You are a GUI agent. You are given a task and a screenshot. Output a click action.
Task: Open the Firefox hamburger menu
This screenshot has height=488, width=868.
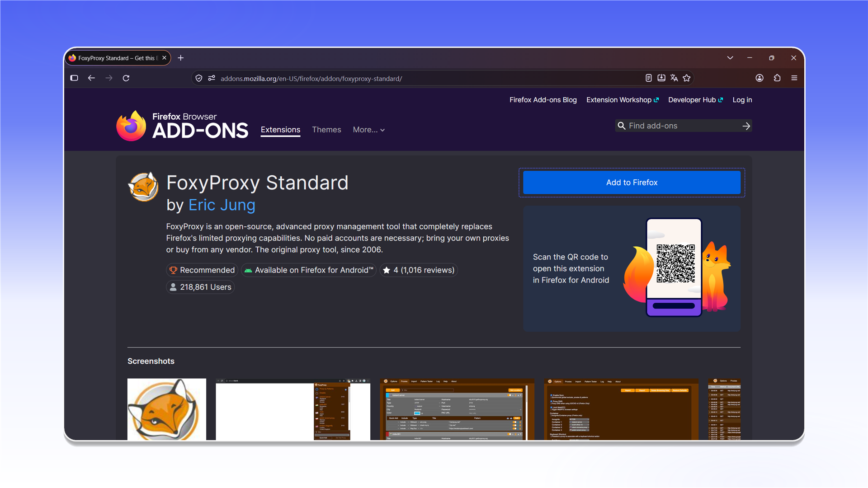794,78
